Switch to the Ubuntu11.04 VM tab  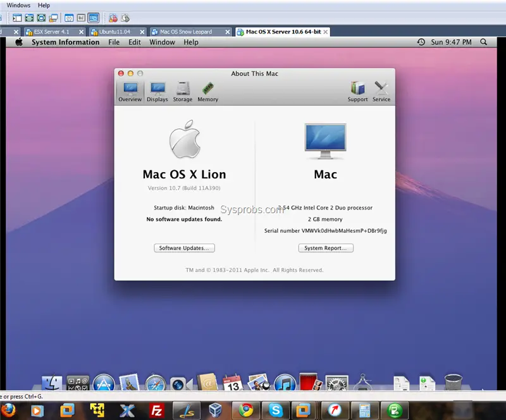pyautogui.click(x=114, y=32)
